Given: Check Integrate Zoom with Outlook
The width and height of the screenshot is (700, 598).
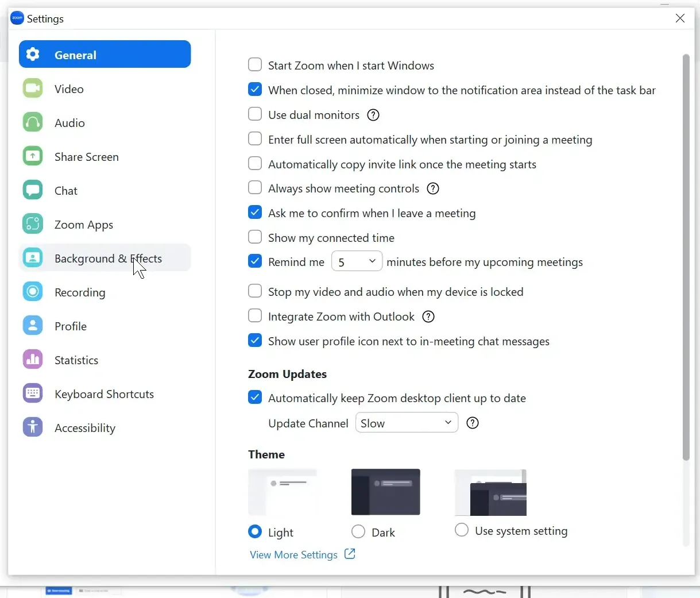Looking at the screenshot, I should click(x=255, y=315).
